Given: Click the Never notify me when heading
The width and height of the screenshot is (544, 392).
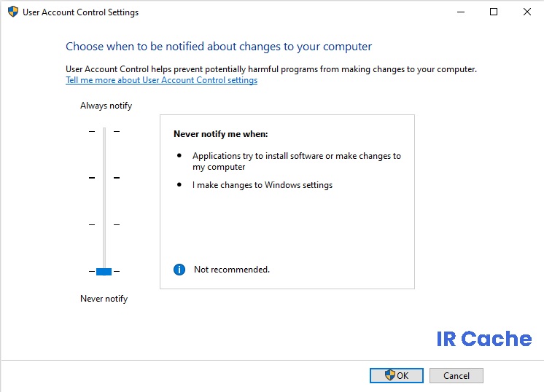Looking at the screenshot, I should click(221, 134).
